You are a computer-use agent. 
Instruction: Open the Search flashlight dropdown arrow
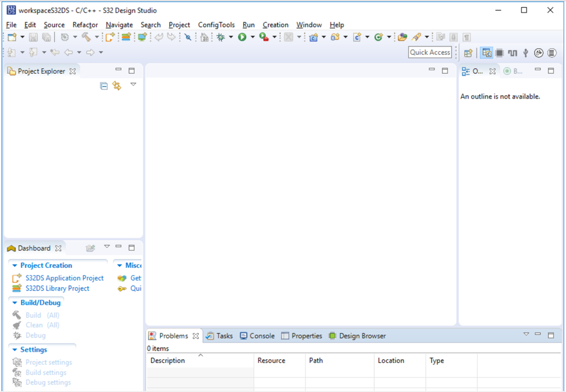(x=427, y=37)
